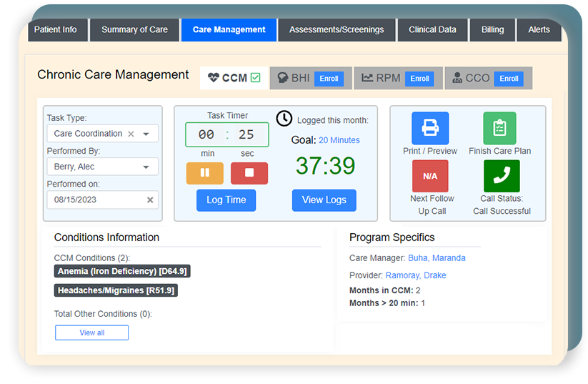The image size is (588, 384).
Task: Click the Print / Preview printer icon
Action: coord(430,128)
